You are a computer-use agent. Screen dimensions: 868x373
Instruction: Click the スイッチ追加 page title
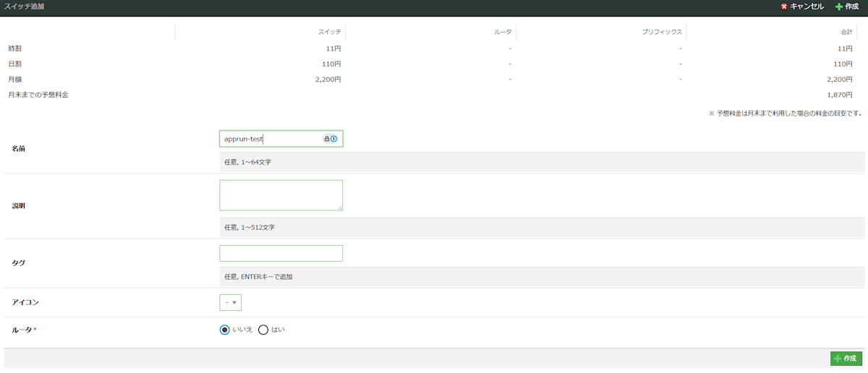(x=24, y=6)
